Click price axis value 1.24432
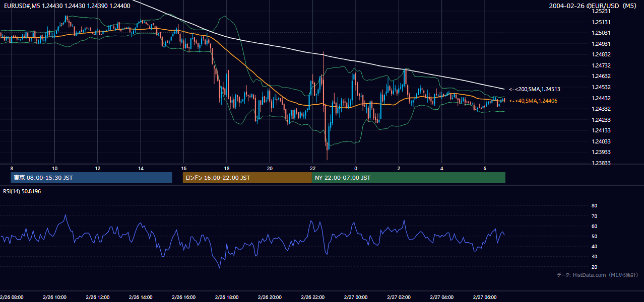Image resolution: width=644 pixels, height=302 pixels. click(601, 98)
